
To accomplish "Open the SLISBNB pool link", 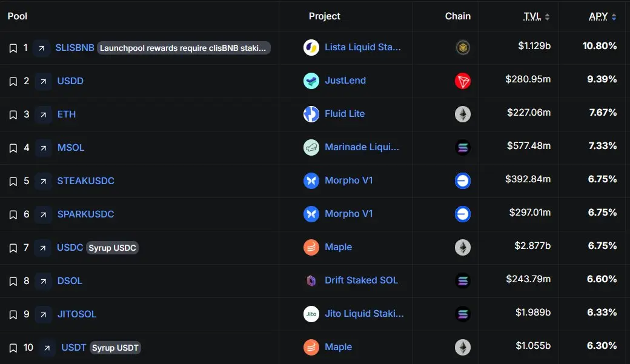I will (x=75, y=48).
